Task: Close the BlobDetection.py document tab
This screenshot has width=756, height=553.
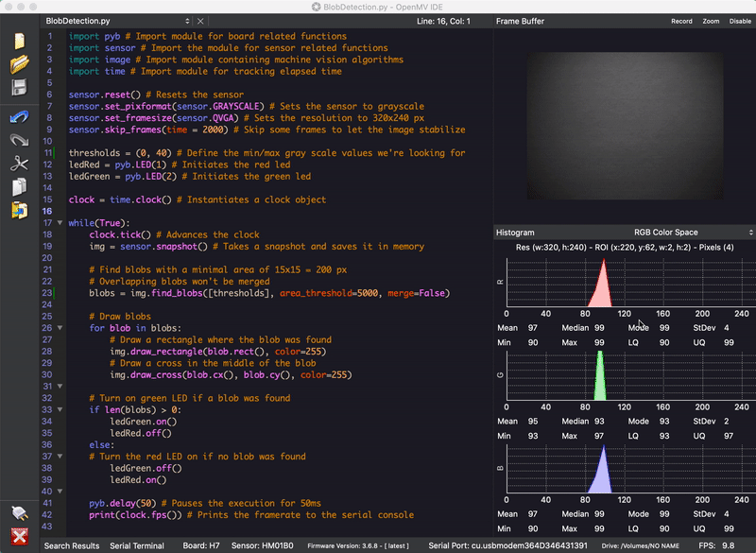Action: (199, 21)
